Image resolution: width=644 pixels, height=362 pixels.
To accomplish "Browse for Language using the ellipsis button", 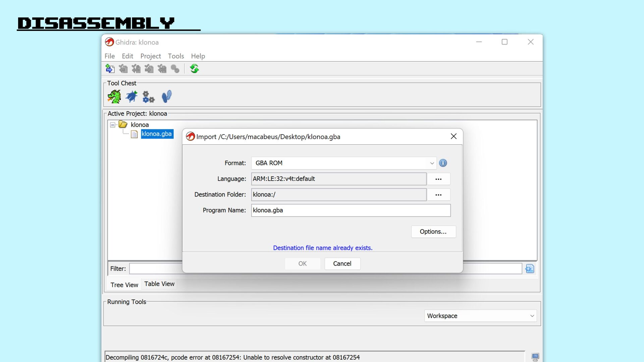I will point(438,179).
